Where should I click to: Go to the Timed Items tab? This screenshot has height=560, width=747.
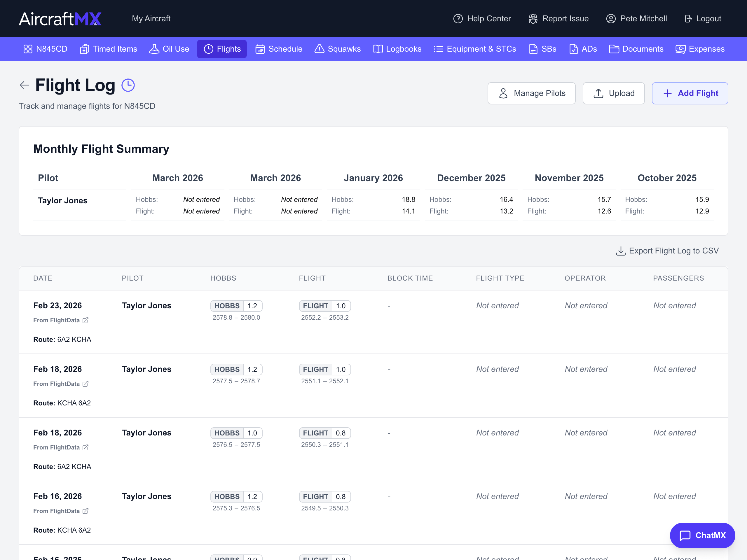coord(109,49)
